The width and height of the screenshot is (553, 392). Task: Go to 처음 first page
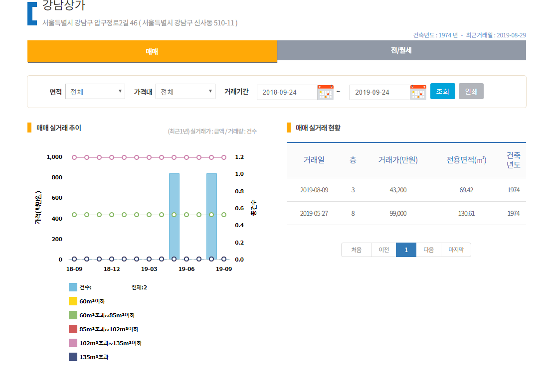[x=356, y=250]
